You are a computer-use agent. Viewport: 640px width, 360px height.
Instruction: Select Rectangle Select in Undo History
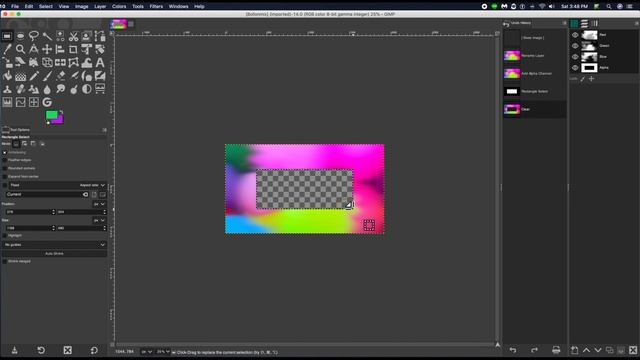pyautogui.click(x=534, y=91)
